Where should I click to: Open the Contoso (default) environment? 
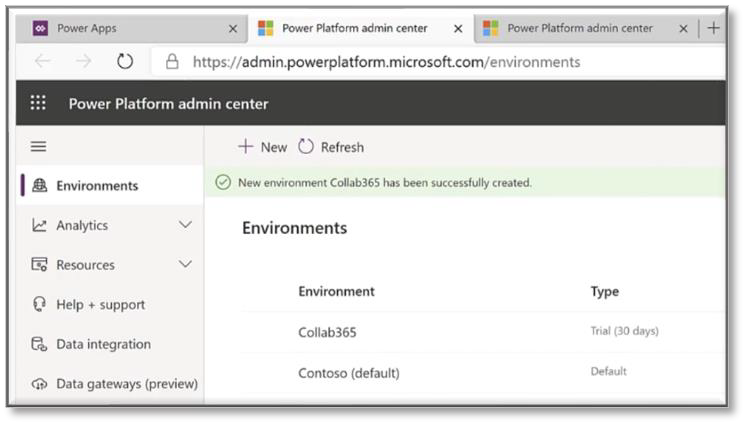coord(349,373)
